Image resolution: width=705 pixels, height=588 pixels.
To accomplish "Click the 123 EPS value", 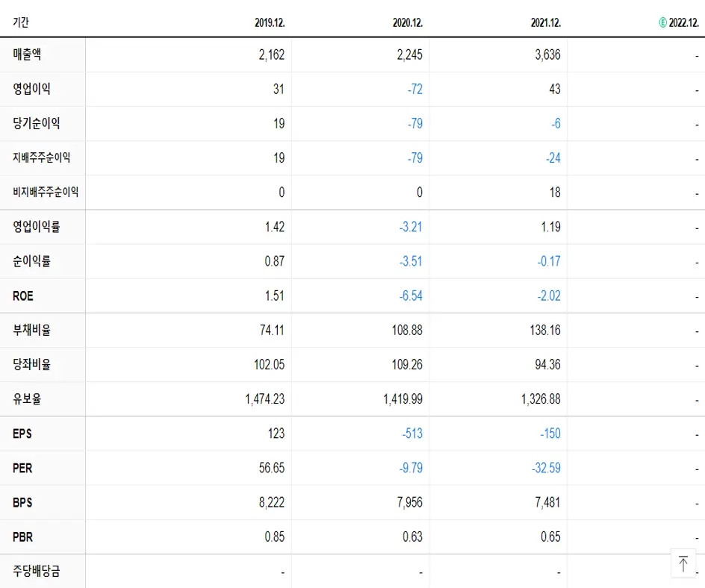I will pos(276,434).
